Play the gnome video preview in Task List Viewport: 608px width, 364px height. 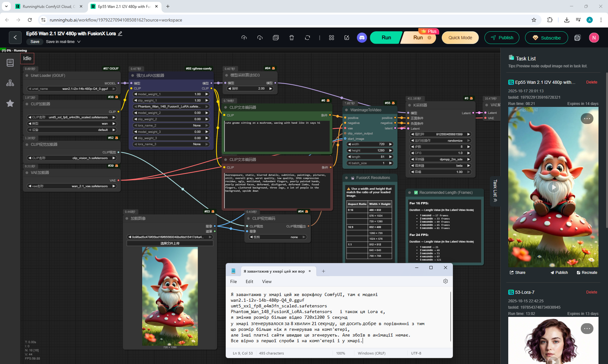[553, 187]
